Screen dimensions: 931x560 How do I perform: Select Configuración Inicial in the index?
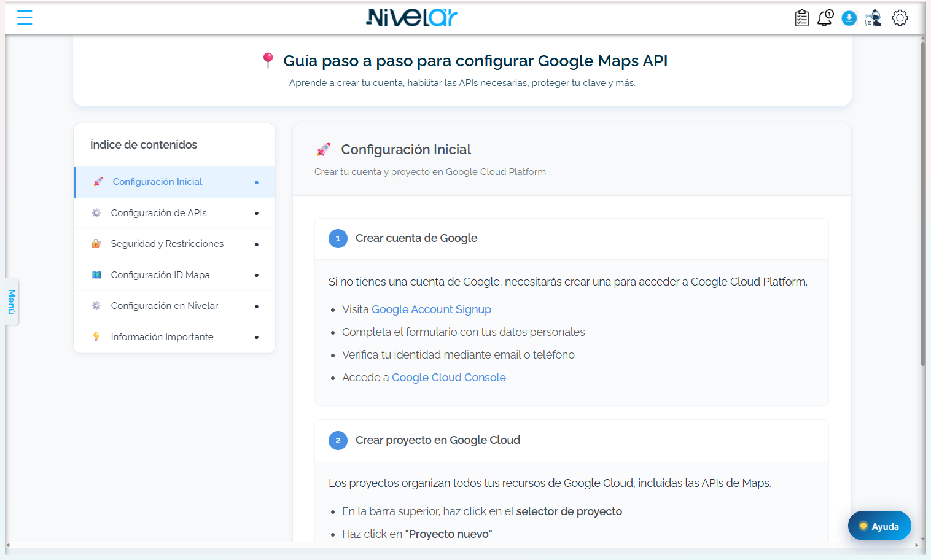(x=174, y=182)
